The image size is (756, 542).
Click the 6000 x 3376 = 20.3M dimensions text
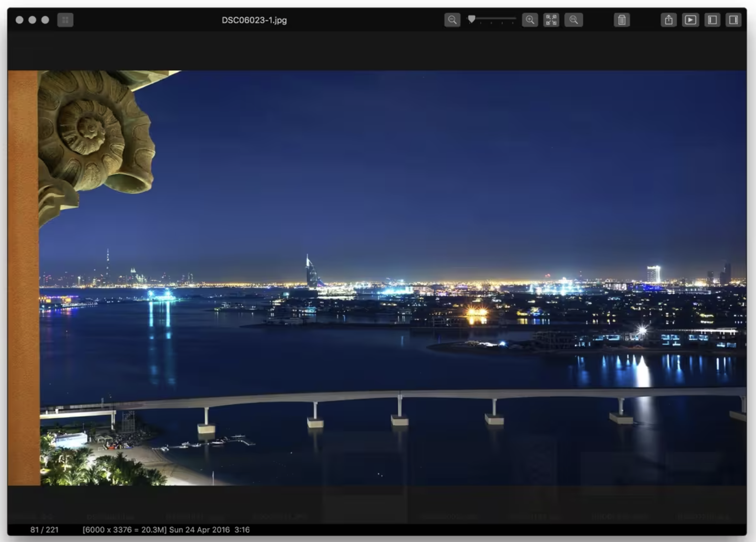tap(124, 530)
